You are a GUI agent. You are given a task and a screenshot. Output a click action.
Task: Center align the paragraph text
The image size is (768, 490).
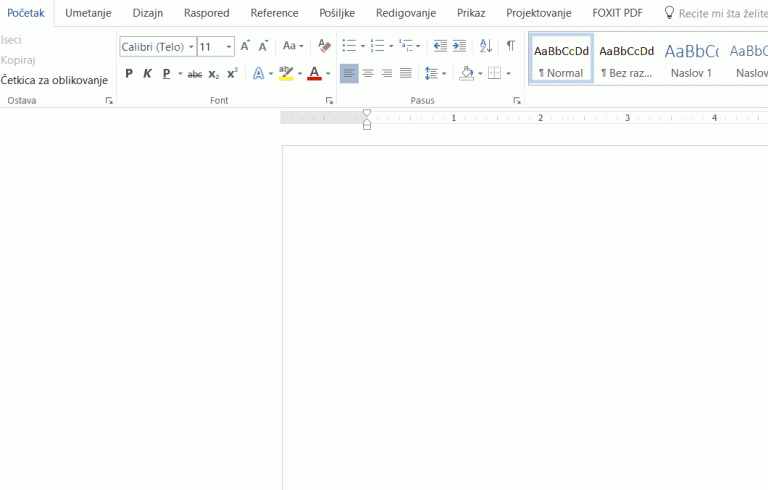(368, 73)
